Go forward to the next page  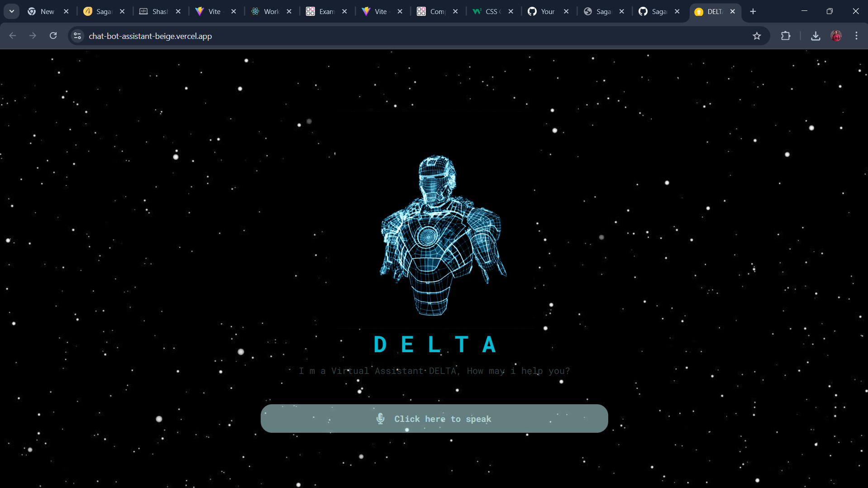[x=33, y=36]
